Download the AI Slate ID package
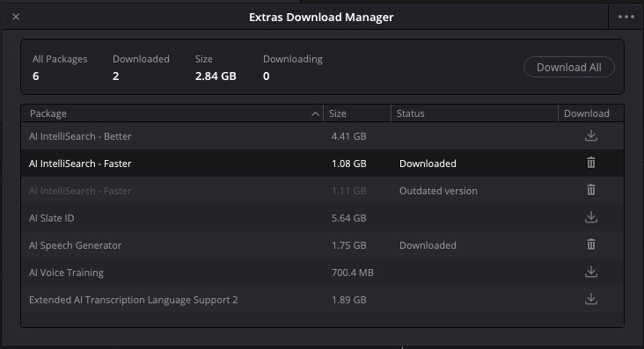644x349 pixels. (x=591, y=217)
